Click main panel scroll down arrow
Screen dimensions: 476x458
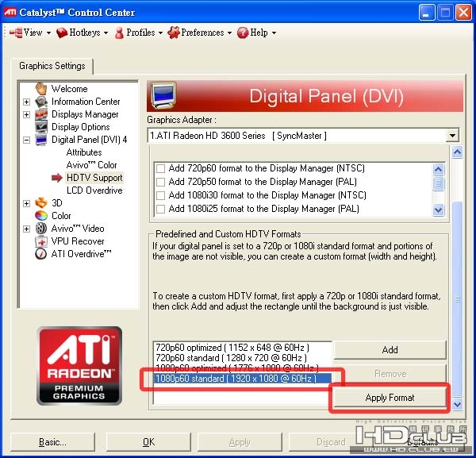click(x=457, y=404)
